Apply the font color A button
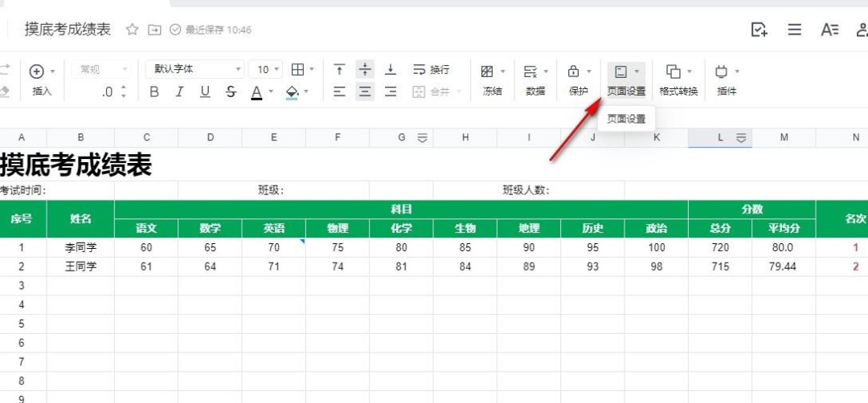868x403 pixels. pos(256,92)
